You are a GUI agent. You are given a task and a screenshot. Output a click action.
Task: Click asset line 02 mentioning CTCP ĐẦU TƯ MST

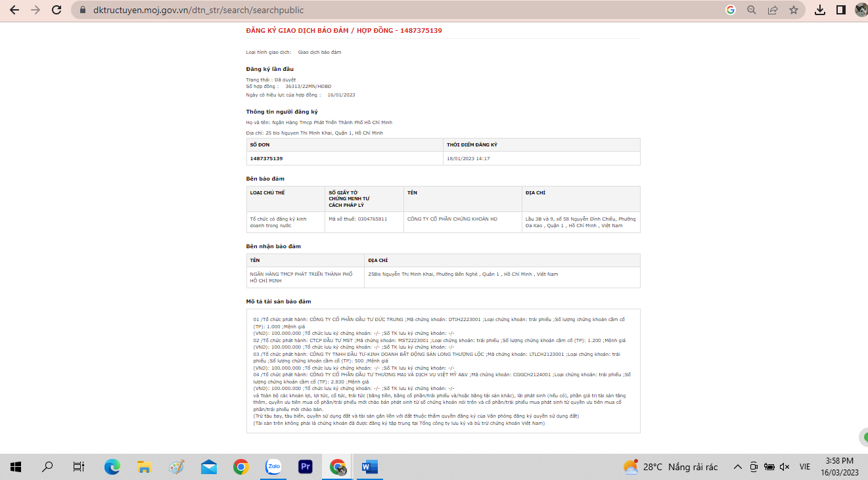pyautogui.click(x=439, y=340)
